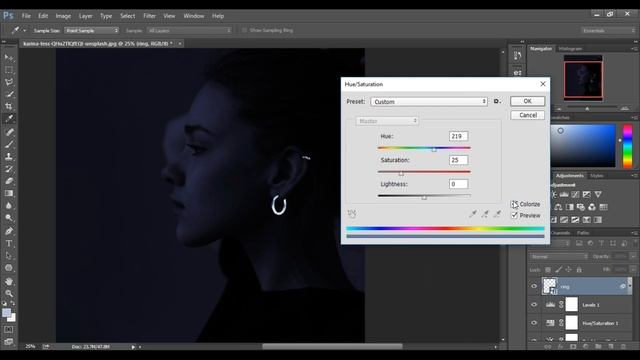
Task: Select the Eraser tool
Action: point(9,181)
